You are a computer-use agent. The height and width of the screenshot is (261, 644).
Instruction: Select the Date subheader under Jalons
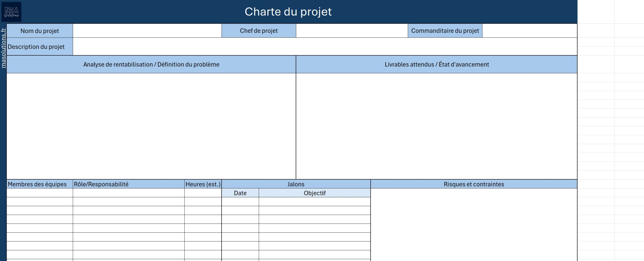click(x=240, y=193)
